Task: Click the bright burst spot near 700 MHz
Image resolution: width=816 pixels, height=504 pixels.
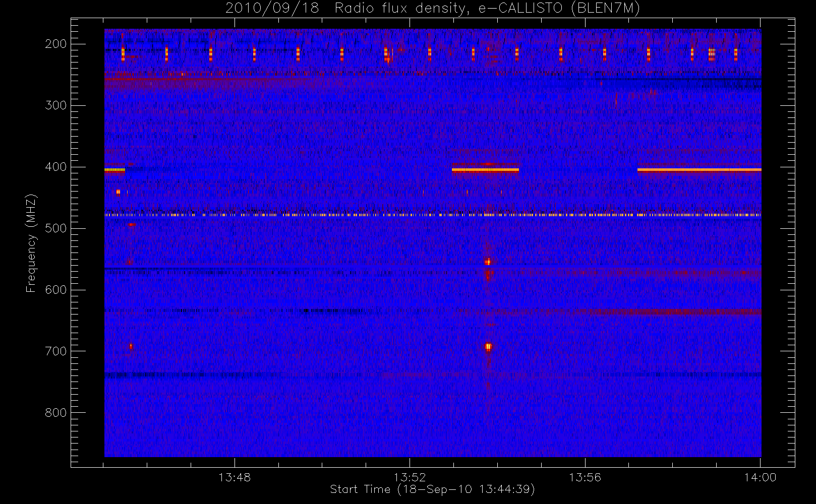Action: 488,347
